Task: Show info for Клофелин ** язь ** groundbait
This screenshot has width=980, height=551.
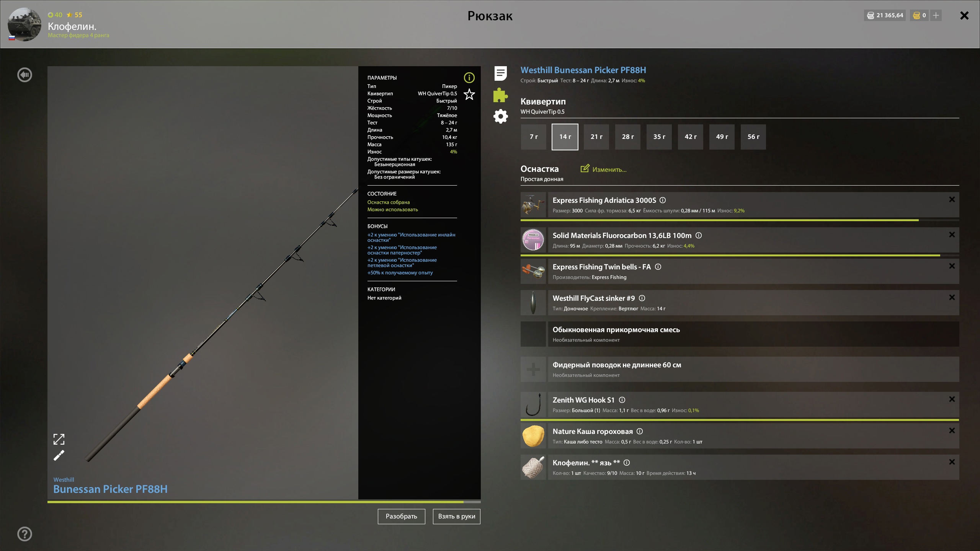Action: 626,463
